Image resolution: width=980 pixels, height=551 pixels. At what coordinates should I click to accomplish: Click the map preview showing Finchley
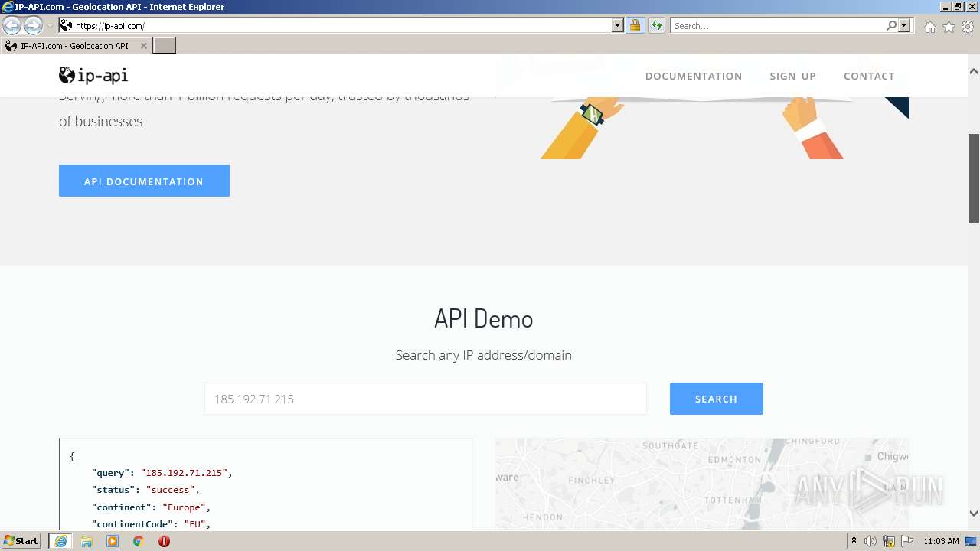[x=702, y=484]
